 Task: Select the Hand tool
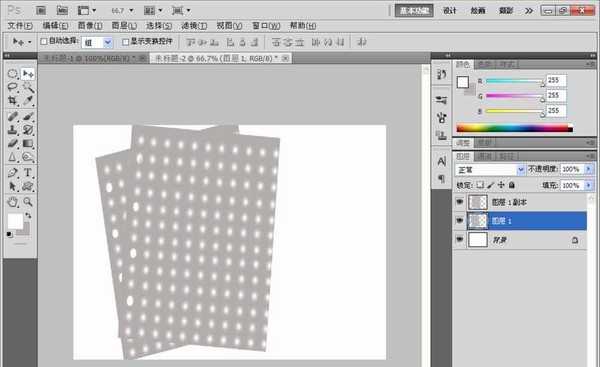[13, 202]
